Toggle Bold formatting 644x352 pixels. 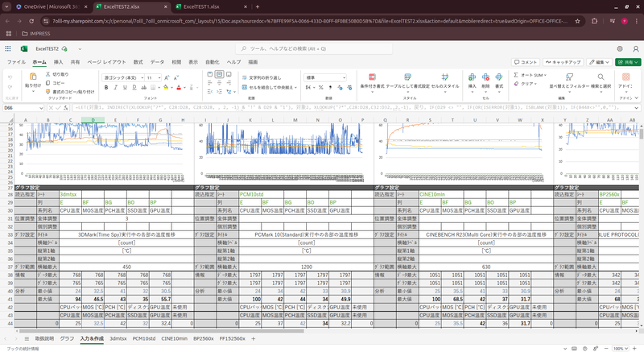coord(106,88)
